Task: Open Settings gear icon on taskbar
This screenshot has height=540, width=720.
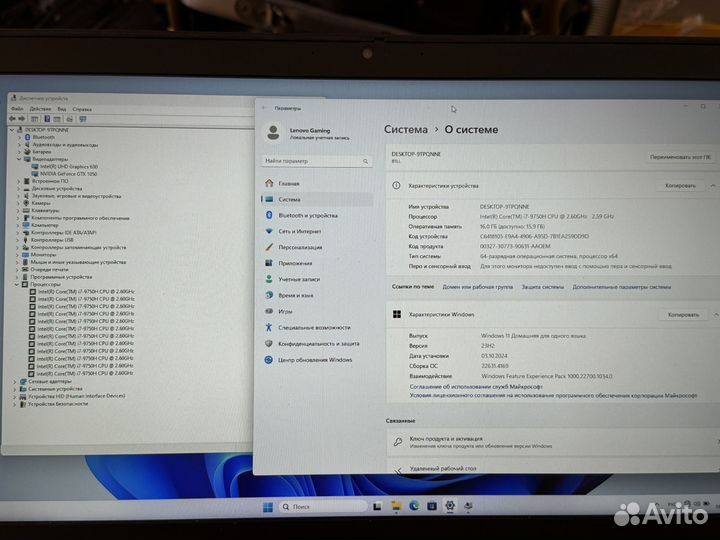Action: tap(450, 506)
